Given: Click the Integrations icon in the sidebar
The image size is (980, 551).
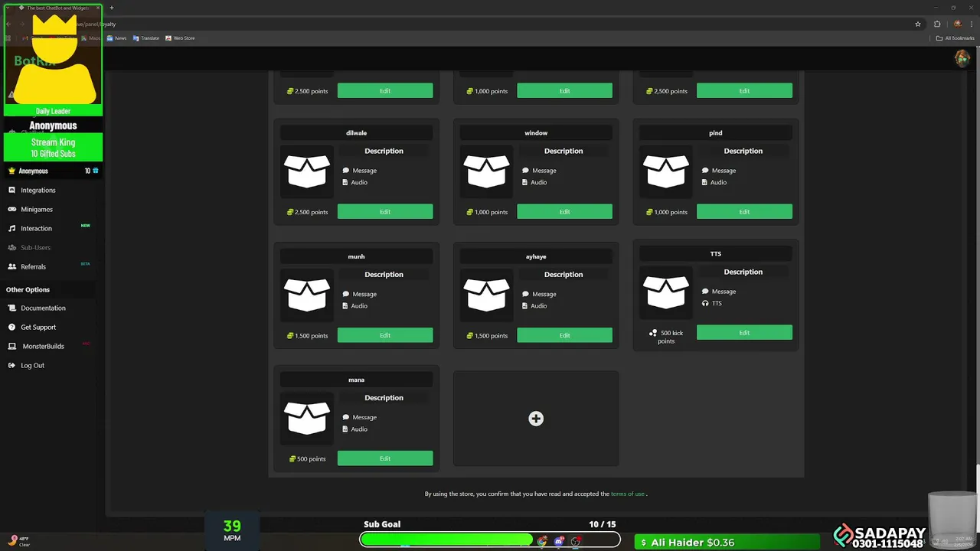Looking at the screenshot, I should [x=11, y=190].
